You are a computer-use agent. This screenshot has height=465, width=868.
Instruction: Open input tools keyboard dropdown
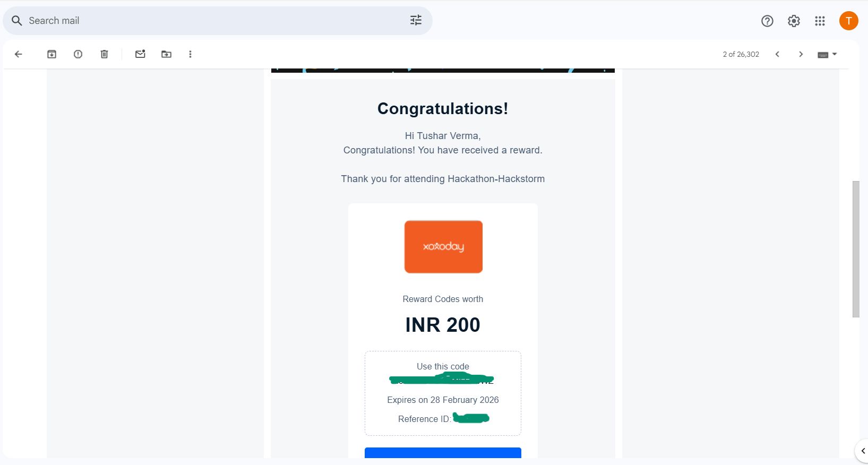pos(827,54)
